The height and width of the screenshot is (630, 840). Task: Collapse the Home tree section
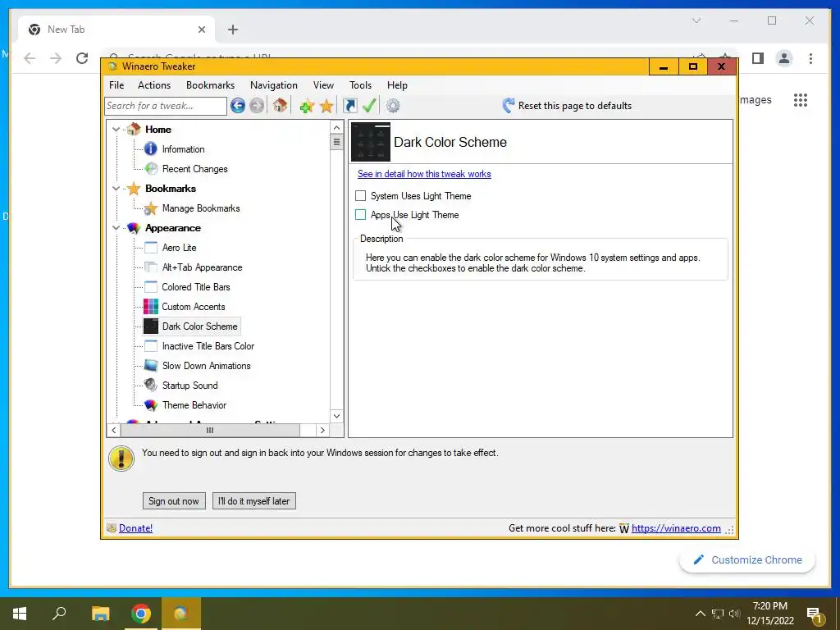(116, 129)
